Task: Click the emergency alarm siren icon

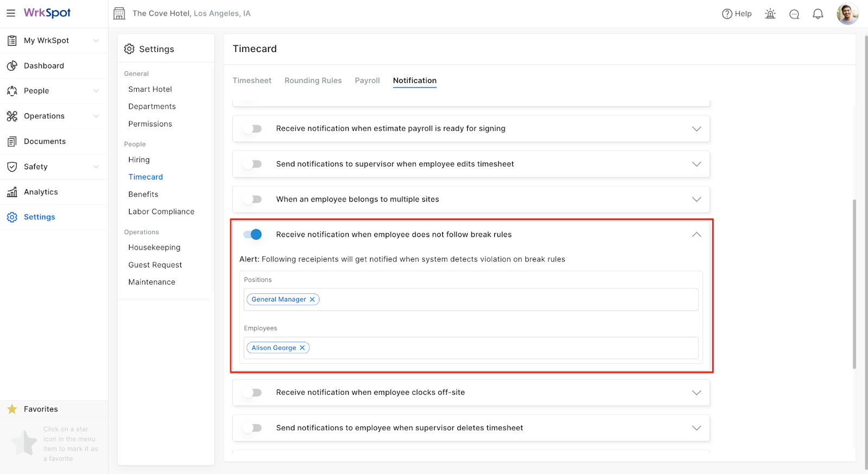Action: 770,14
